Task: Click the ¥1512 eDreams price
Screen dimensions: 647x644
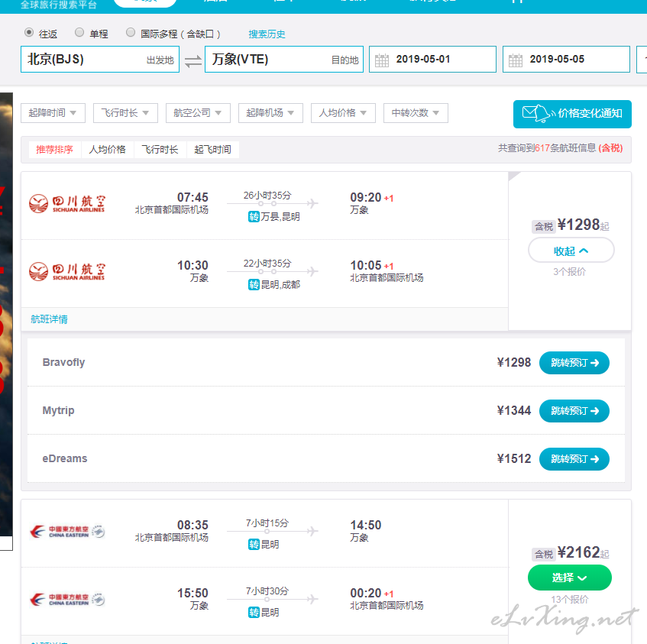Action: point(514,459)
